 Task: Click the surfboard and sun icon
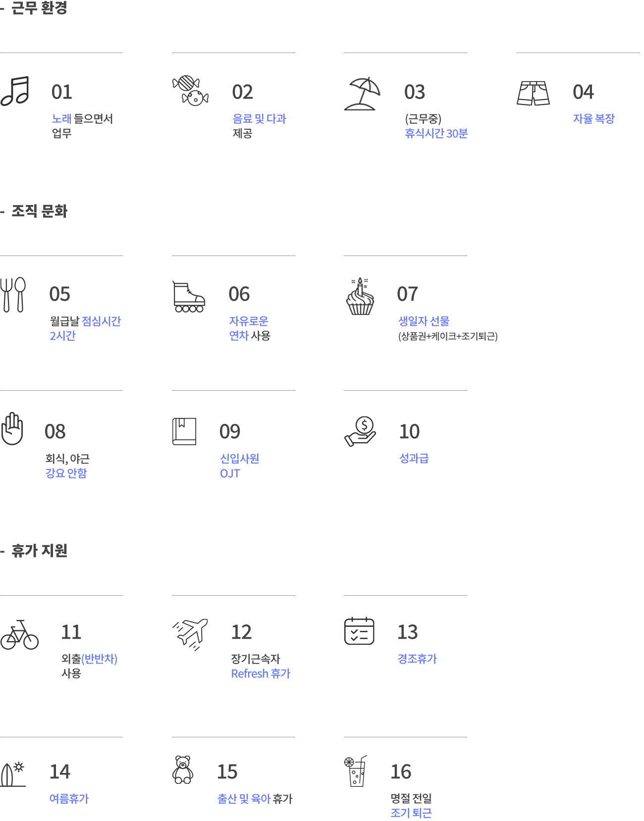coord(13,774)
